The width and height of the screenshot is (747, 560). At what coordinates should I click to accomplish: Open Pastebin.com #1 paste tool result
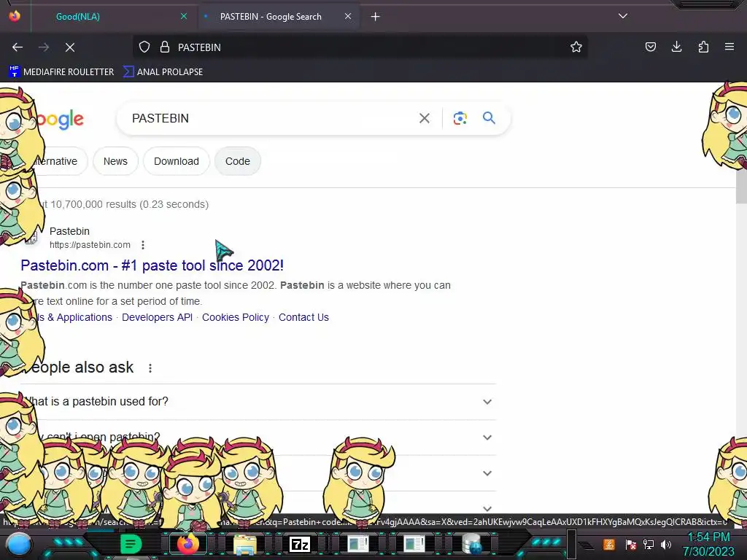(152, 265)
